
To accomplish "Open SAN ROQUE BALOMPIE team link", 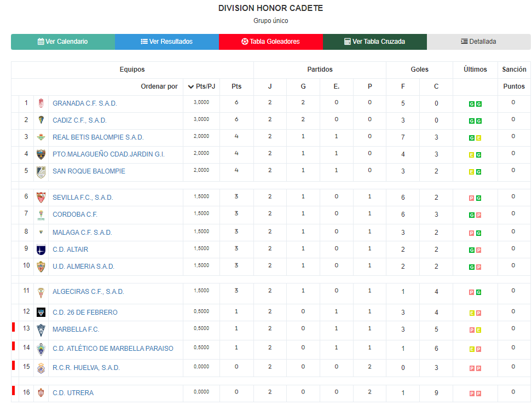I will [89, 171].
